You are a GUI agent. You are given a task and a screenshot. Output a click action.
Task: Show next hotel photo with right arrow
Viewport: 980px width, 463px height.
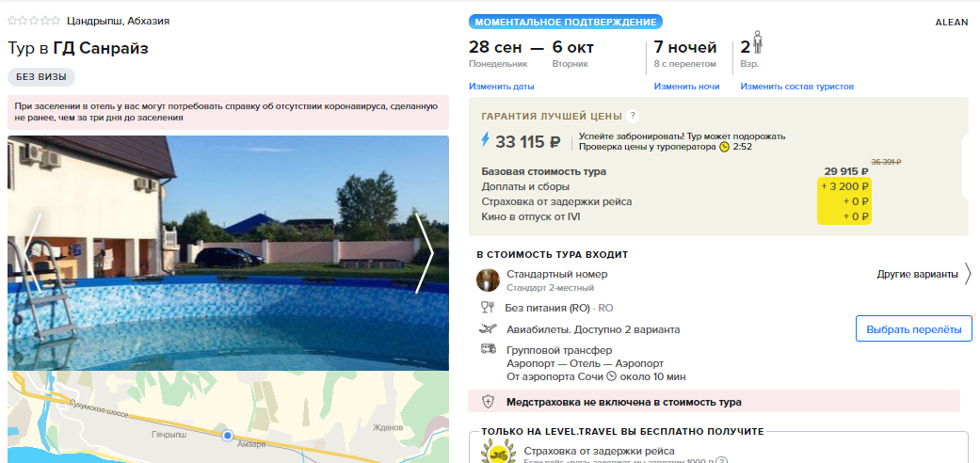point(424,253)
